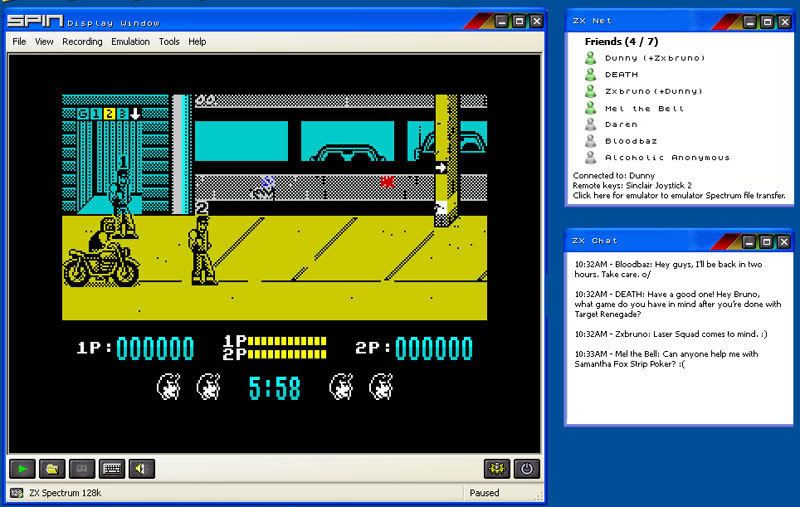Image resolution: width=800 pixels, height=507 pixels.
Task: Open the Help menu
Action: point(197,41)
